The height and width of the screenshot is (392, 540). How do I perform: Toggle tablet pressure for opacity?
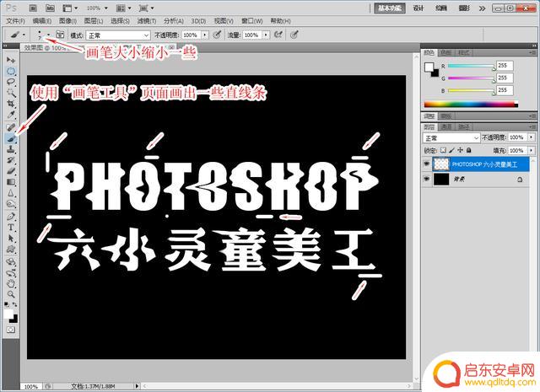[217, 35]
